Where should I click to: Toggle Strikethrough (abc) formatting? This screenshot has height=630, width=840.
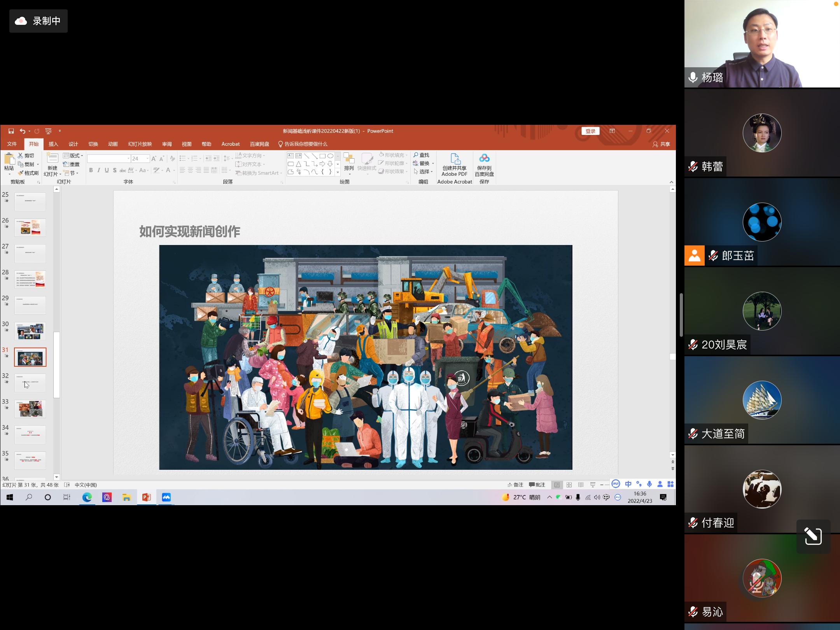coord(122,170)
